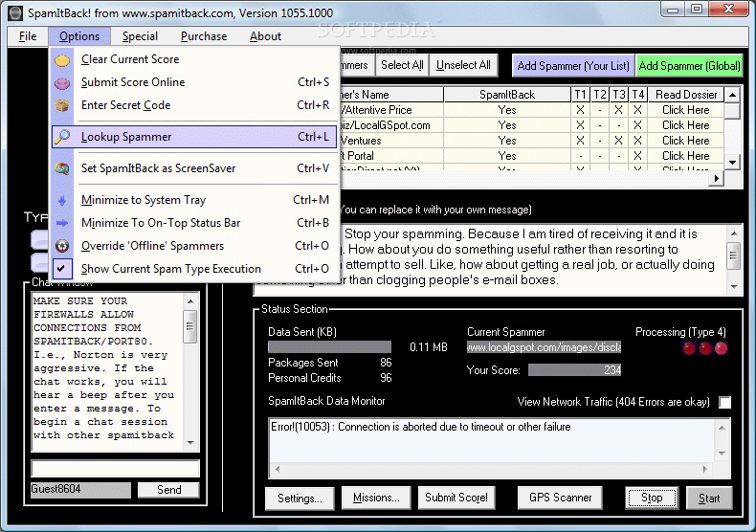
Task: Click spammer list horizontal scroll right arrow
Action: [717, 178]
